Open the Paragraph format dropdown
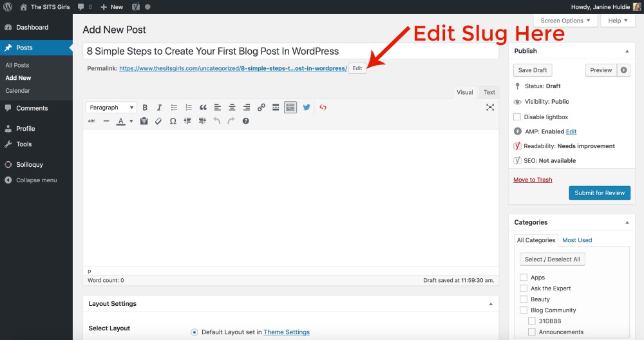This screenshot has width=644, height=340. [x=111, y=108]
